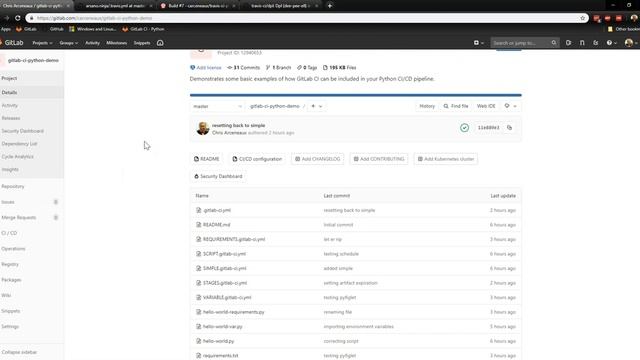Viewport: 640px width, 360px height.
Task: Open gitlab-ci-python-demo project title in sidebar
Action: 32,60
